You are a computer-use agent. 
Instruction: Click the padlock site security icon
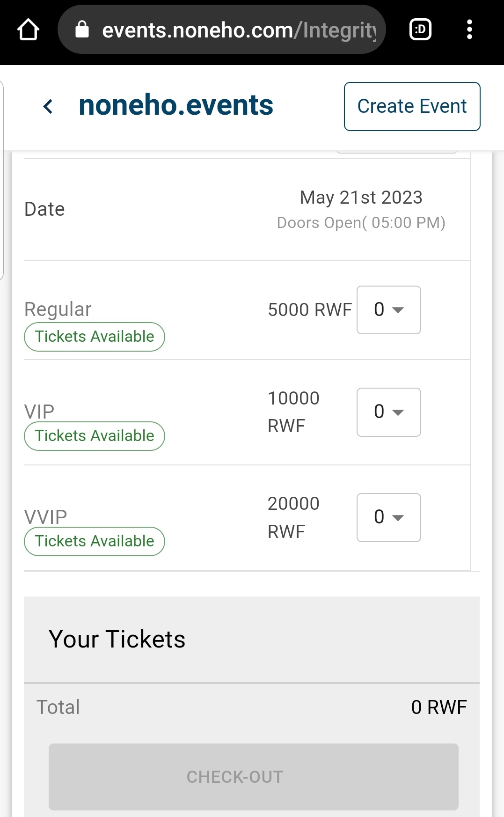coord(82,29)
